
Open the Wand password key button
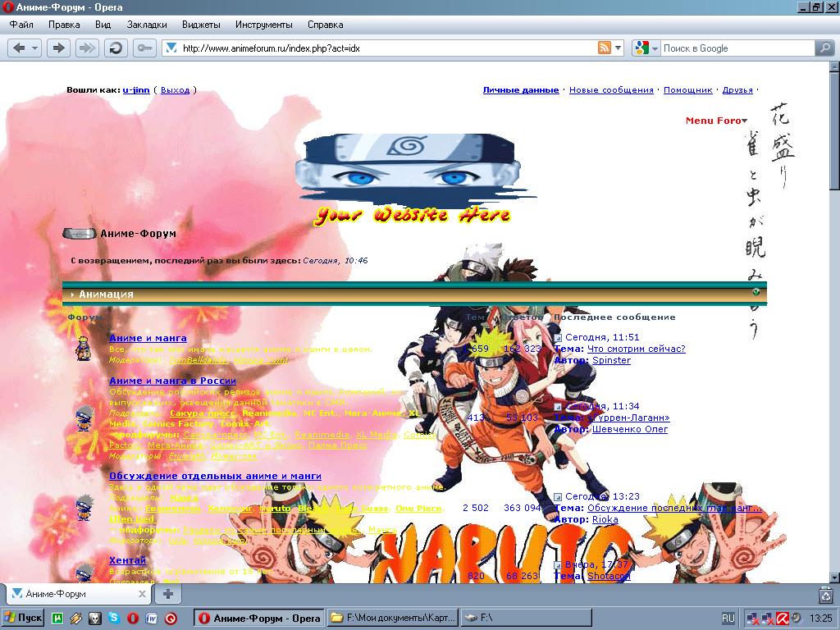pyautogui.click(x=144, y=48)
